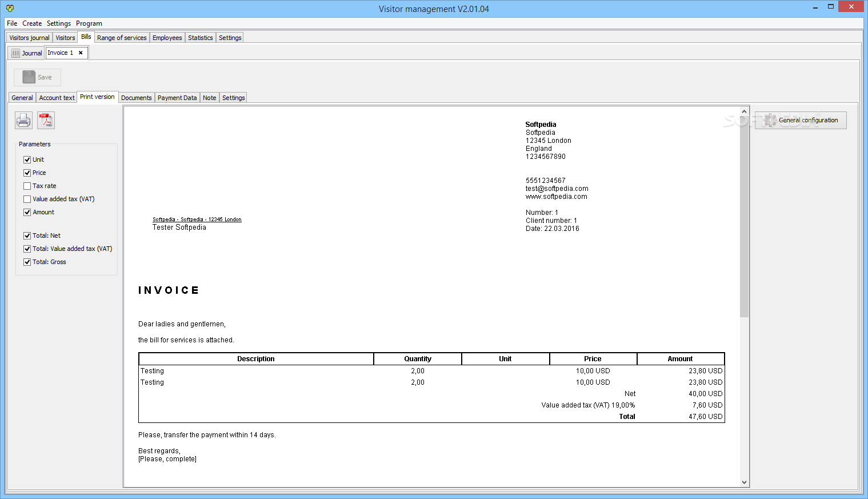Image resolution: width=868 pixels, height=499 pixels.
Task: Export the invoice using the PDF icon
Action: click(x=46, y=121)
